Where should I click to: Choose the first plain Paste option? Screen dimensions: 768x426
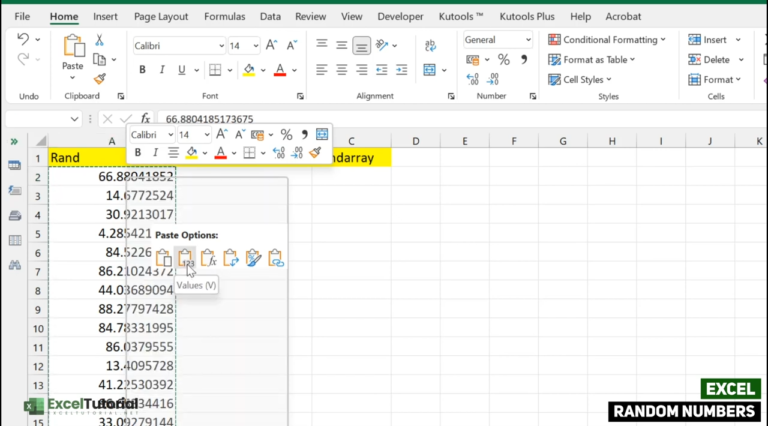(163, 258)
